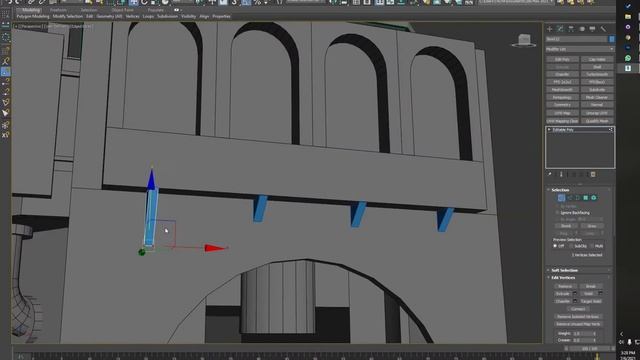Expand the Editable Poly stack entry arrow
Viewport: 640px width, 360px height.
549,130
